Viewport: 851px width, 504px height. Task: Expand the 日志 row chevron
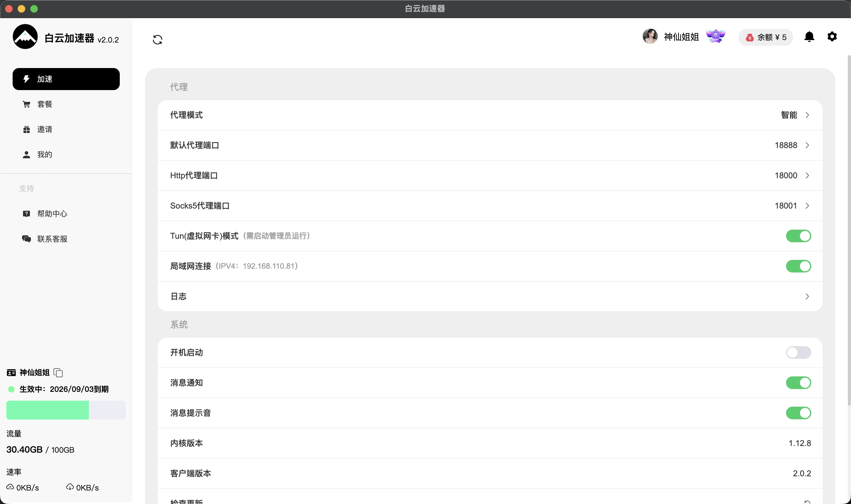[807, 296]
